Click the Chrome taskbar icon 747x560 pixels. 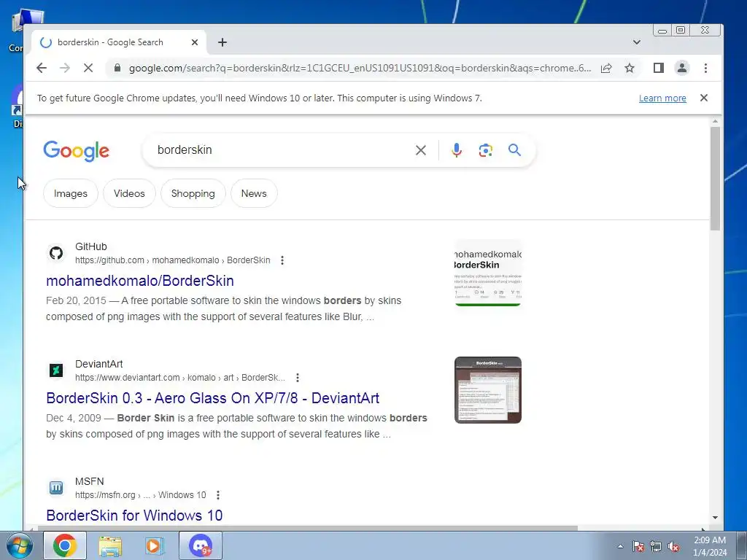(65, 545)
